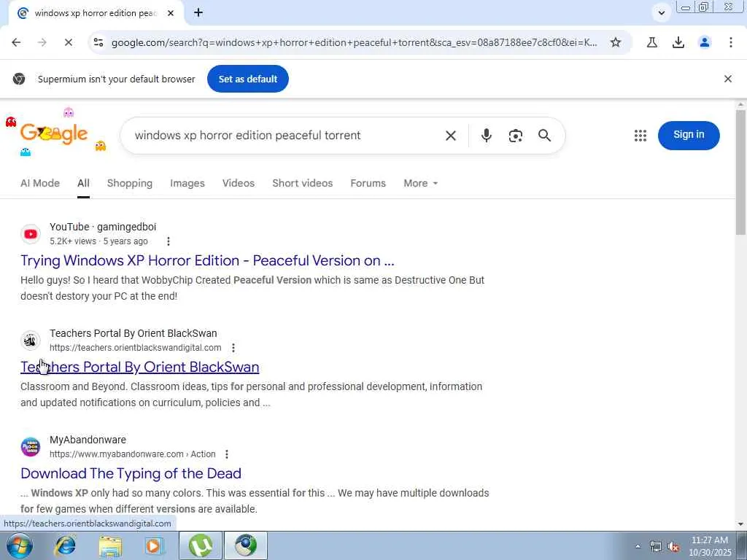Switch to the Forums tab
This screenshot has height=560, width=747.
(368, 183)
